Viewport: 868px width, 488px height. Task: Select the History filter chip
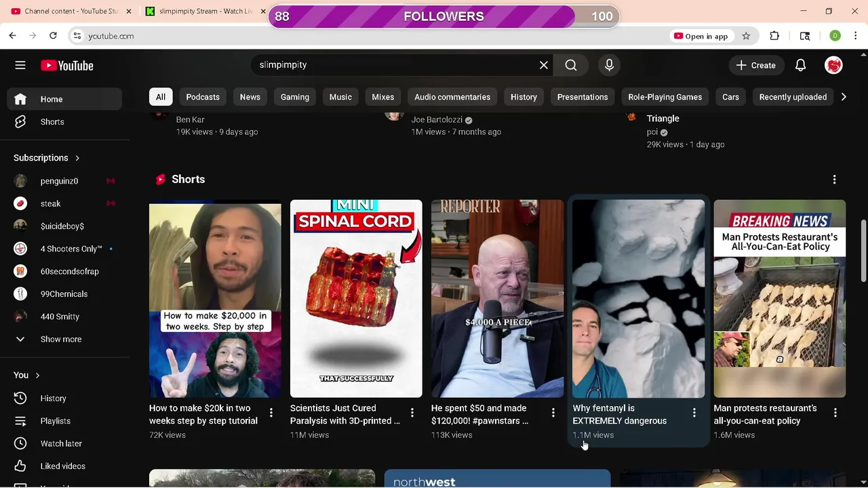click(x=524, y=97)
